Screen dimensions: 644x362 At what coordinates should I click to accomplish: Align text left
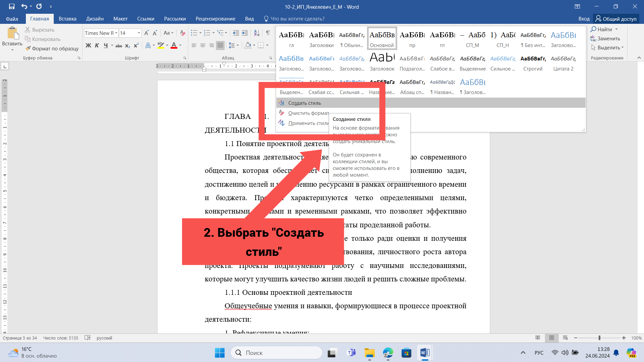tap(194, 45)
